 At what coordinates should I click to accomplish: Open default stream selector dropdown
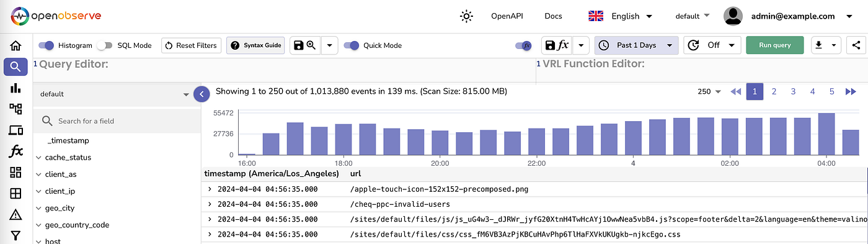click(x=116, y=94)
